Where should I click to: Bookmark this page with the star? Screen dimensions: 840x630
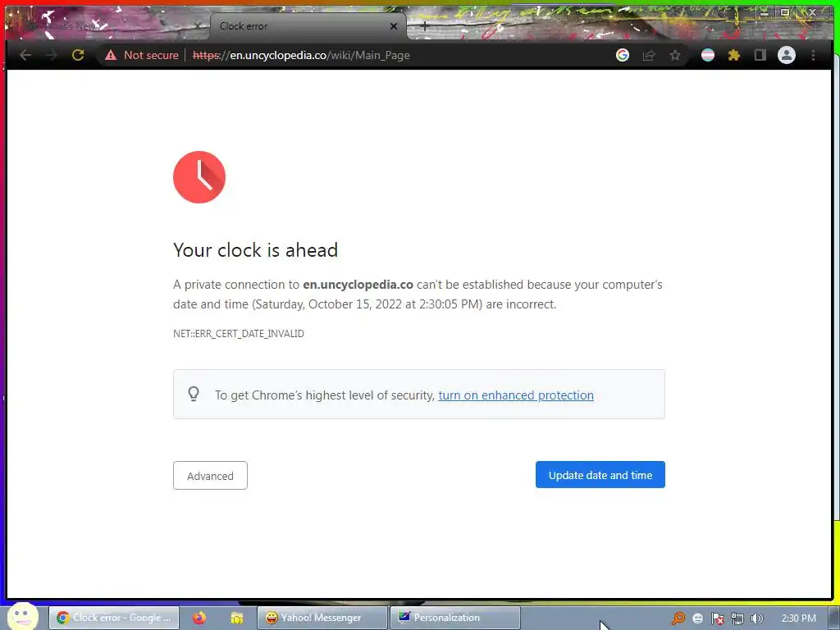(675, 55)
